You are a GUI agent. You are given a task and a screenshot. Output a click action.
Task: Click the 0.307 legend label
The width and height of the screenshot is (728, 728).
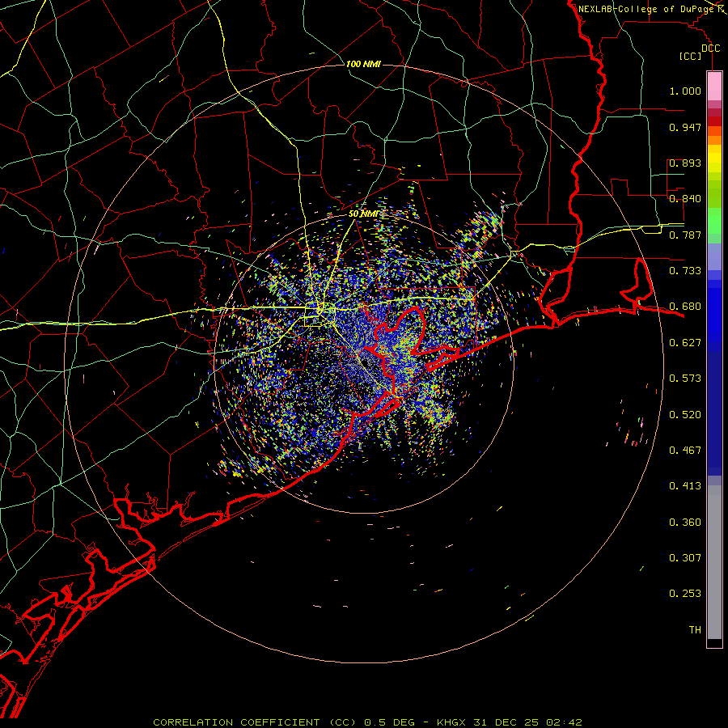[x=685, y=558]
